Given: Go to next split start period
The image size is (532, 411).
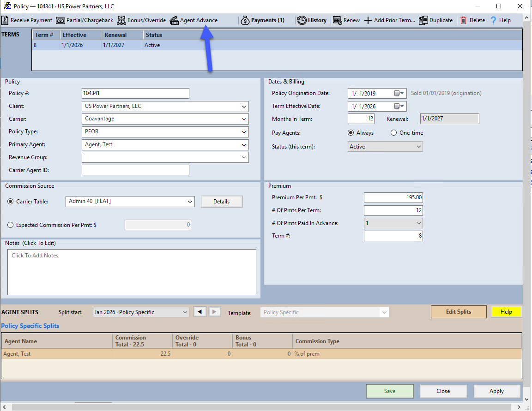Looking at the screenshot, I should 214,312.
